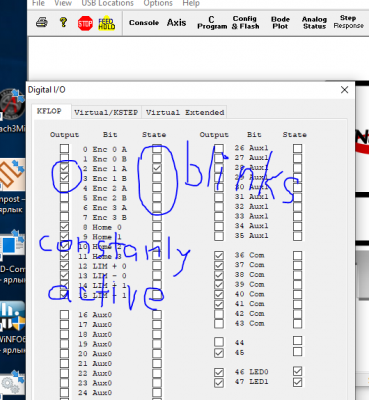Image resolution: width=369 pixels, height=400 pixels.
Task: Click the printer icon in toolbar
Action: tap(42, 23)
